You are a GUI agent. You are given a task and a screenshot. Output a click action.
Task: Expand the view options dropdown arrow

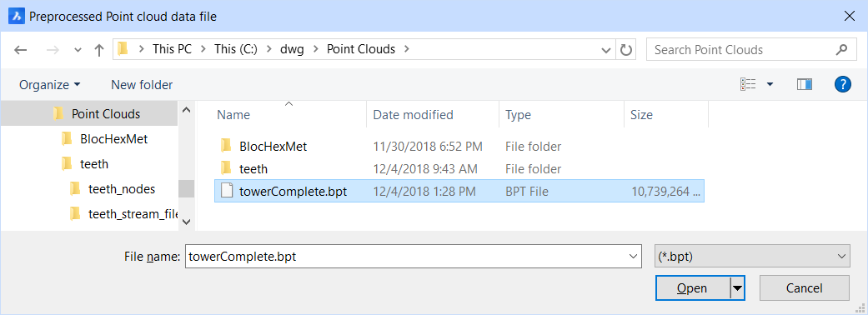(x=770, y=84)
